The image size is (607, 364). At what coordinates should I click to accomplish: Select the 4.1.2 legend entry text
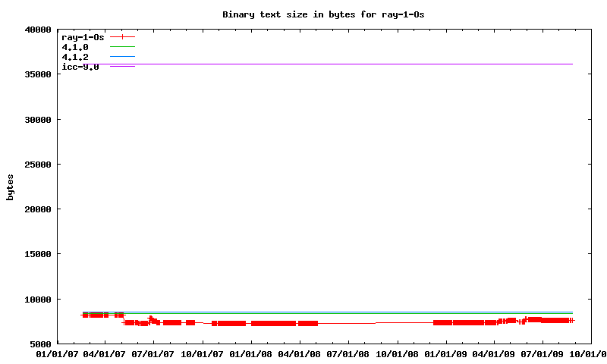pyautogui.click(x=75, y=57)
